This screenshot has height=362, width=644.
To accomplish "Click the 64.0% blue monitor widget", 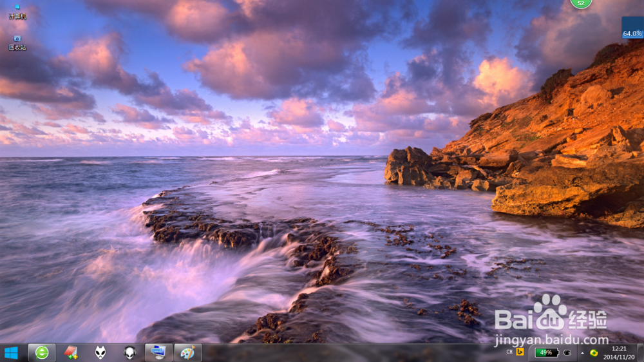I will pos(632,28).
